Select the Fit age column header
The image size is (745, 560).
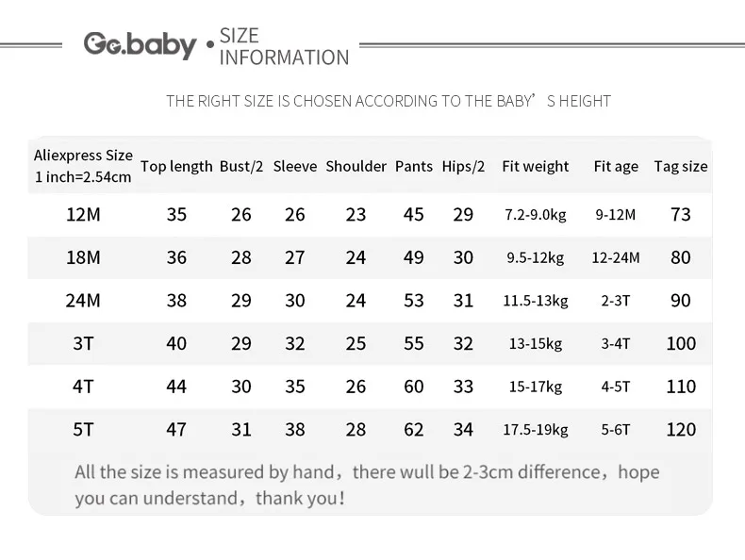(616, 166)
